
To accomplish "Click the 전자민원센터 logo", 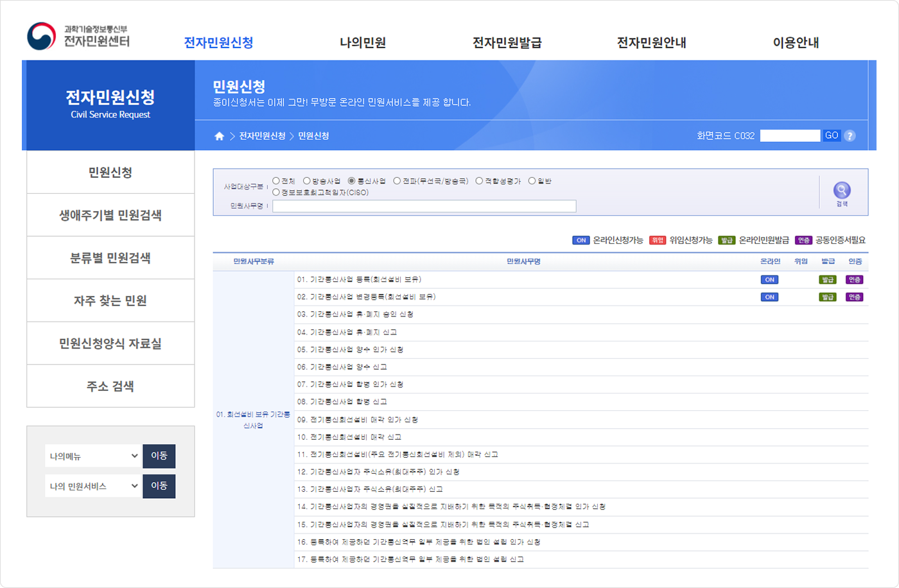I will pyautogui.click(x=78, y=37).
